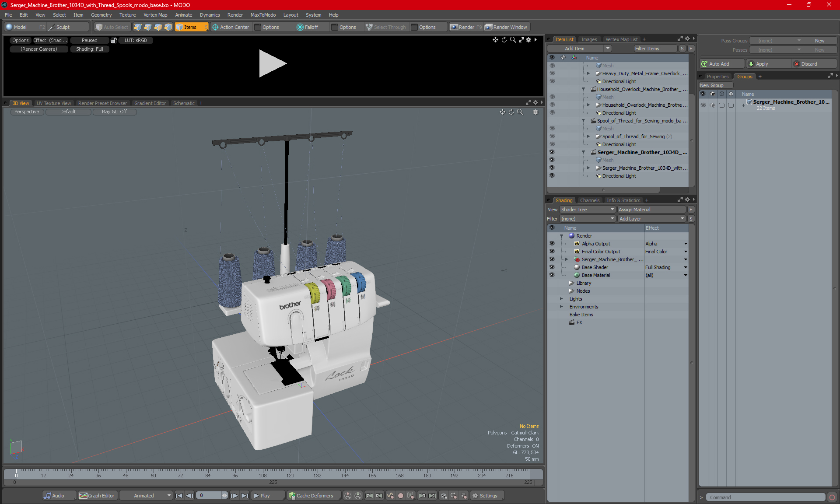The image size is (840, 504).
Task: Open Filter (none) dropdown
Action: point(588,219)
